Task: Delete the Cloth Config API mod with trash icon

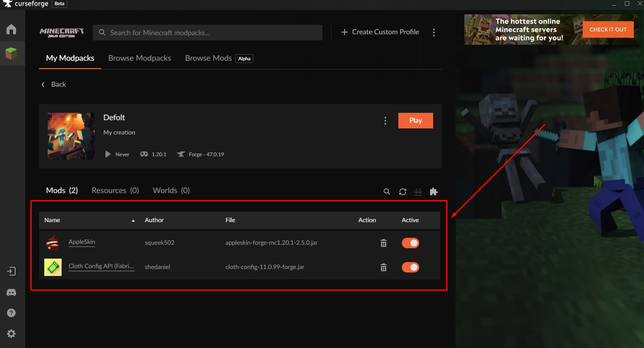Action: (x=384, y=267)
